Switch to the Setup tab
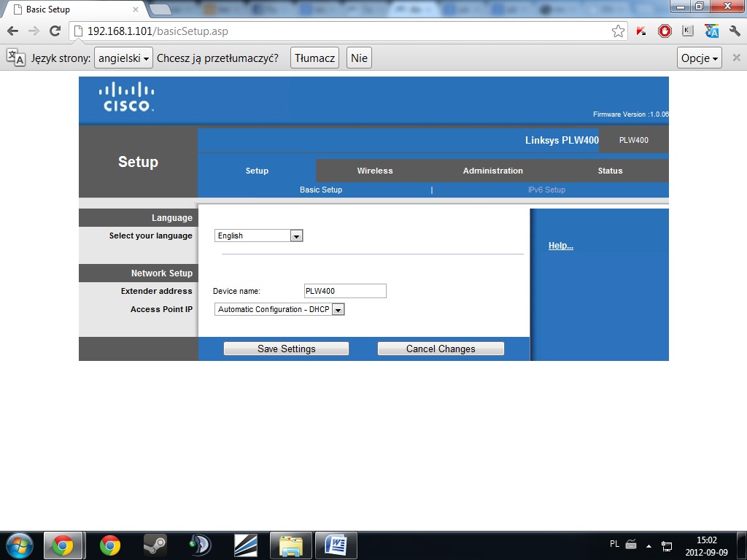This screenshot has width=747, height=560. click(257, 171)
